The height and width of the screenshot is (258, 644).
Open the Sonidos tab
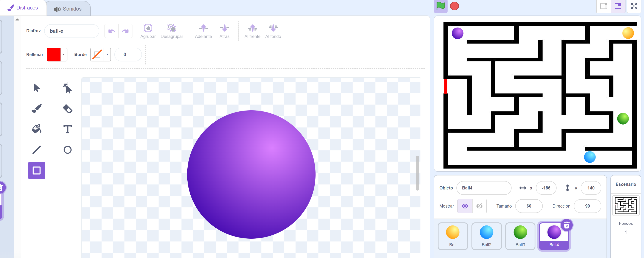[68, 9]
